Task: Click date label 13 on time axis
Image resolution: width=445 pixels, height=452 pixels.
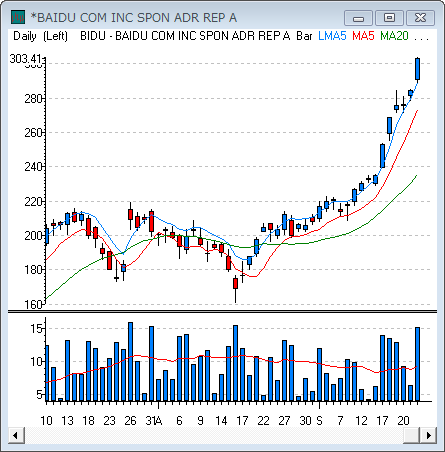Action: [67, 421]
